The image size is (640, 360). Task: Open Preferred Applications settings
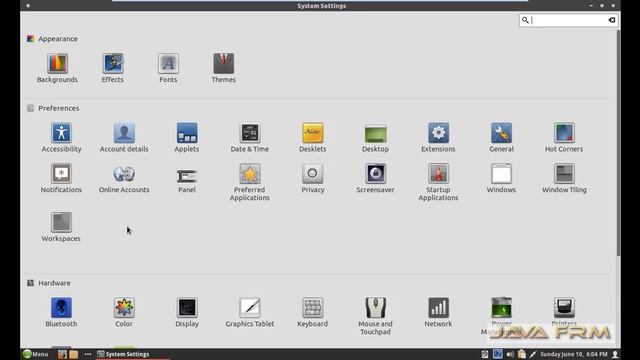[250, 182]
